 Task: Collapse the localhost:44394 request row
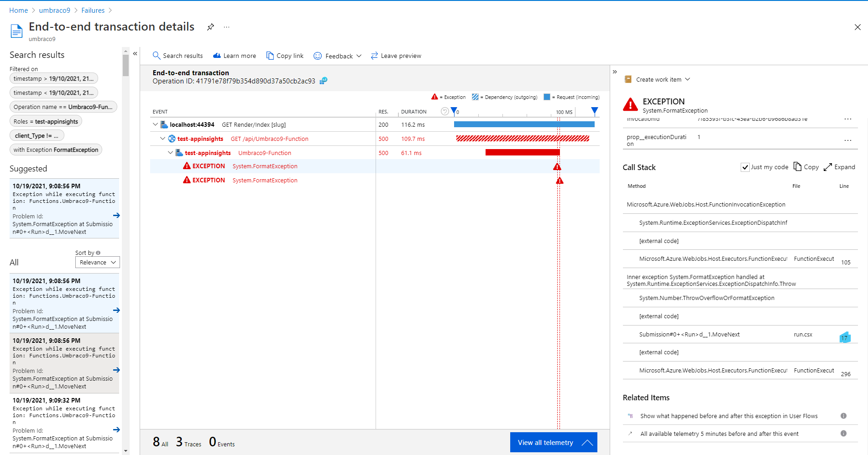(155, 124)
